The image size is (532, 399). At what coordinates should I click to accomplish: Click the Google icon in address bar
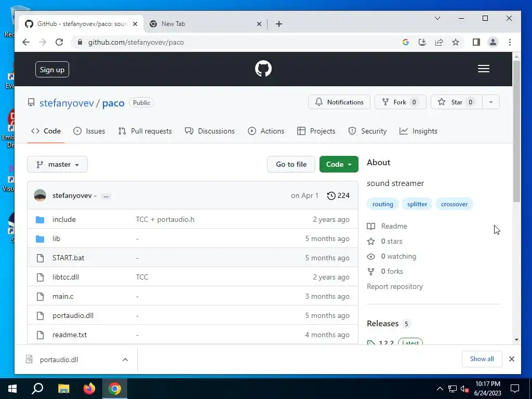pos(405,42)
